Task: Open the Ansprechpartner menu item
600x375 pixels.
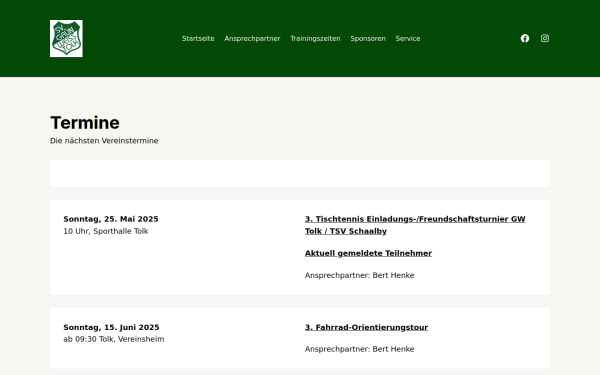Action: coord(252,39)
